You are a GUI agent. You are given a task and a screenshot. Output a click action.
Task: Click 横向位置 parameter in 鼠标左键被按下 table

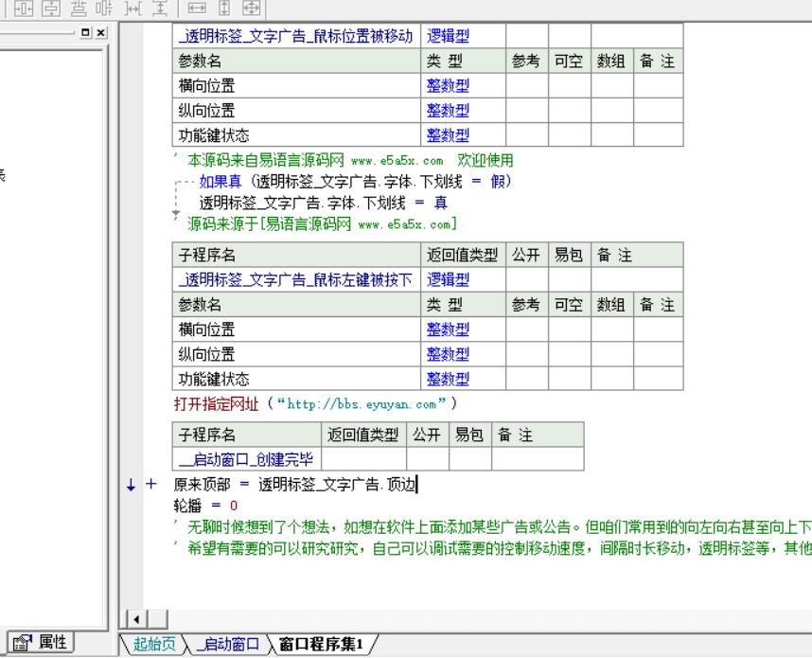(206, 329)
